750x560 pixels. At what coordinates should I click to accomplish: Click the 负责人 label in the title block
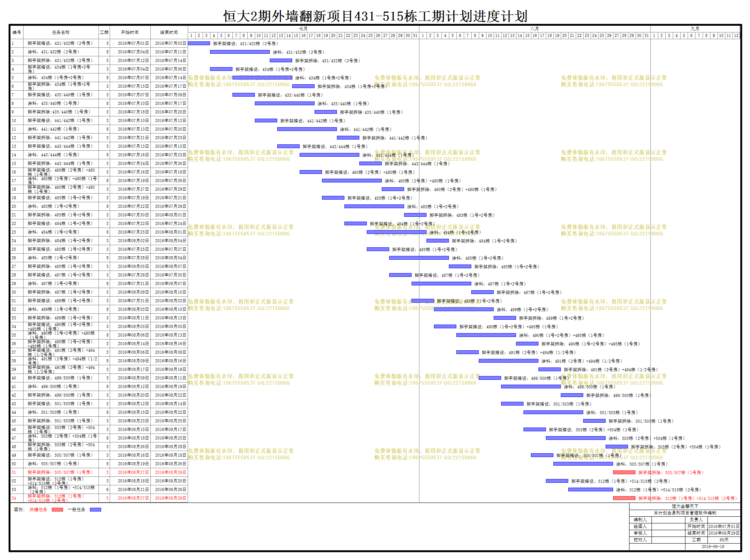[x=696, y=520]
